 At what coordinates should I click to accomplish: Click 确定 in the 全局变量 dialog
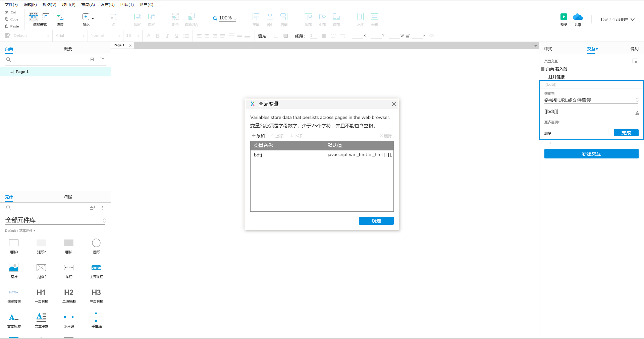[x=376, y=221]
